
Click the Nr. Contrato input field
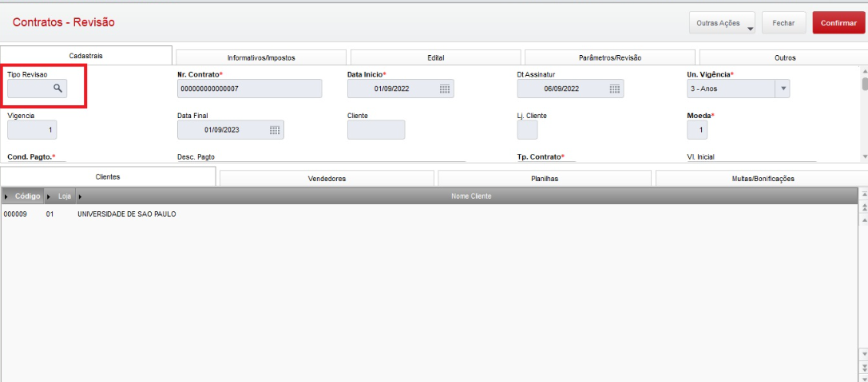click(250, 89)
